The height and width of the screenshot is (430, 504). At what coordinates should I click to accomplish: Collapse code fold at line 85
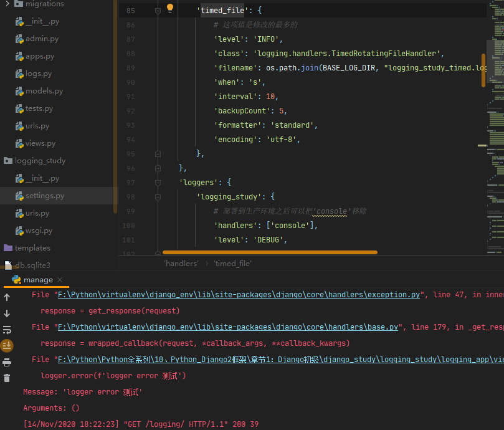tap(158, 11)
